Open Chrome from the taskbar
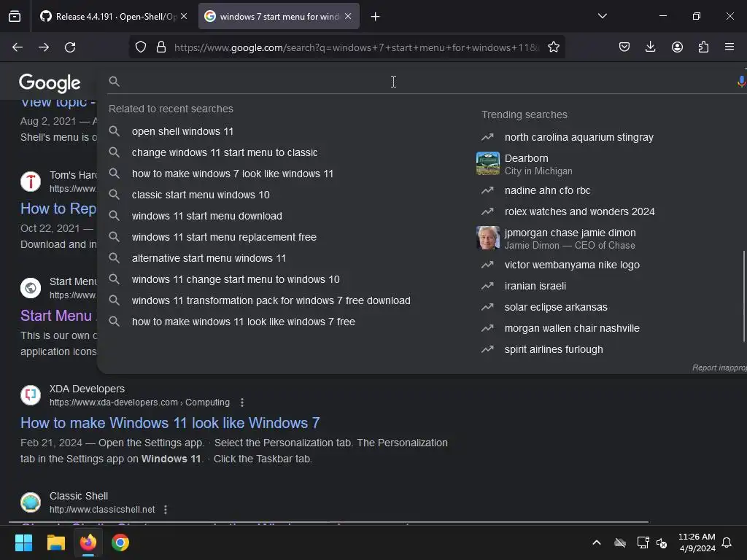 pos(120,542)
